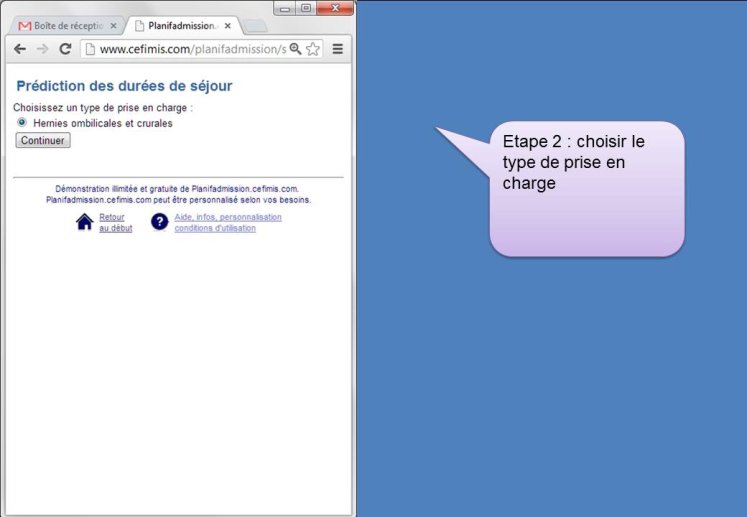Follow the Retour au début link
The image size is (747, 517).
click(x=116, y=223)
